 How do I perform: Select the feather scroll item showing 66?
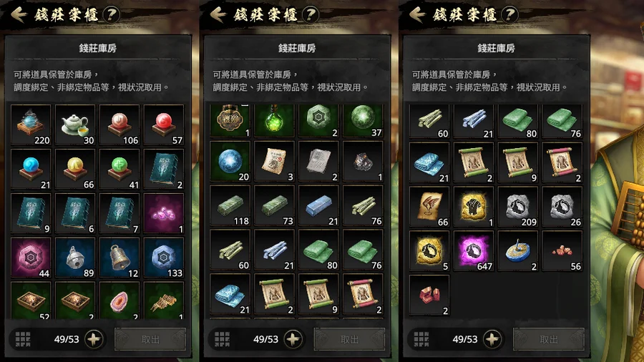point(429,207)
